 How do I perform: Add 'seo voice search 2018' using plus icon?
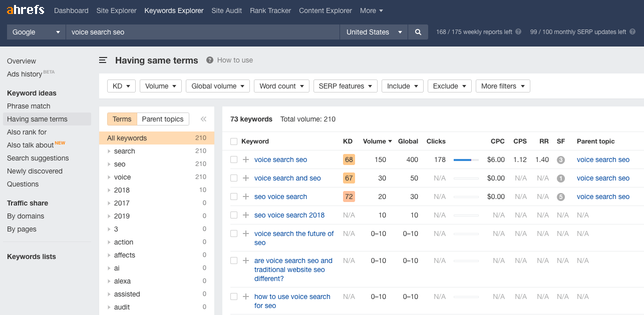pos(246,215)
